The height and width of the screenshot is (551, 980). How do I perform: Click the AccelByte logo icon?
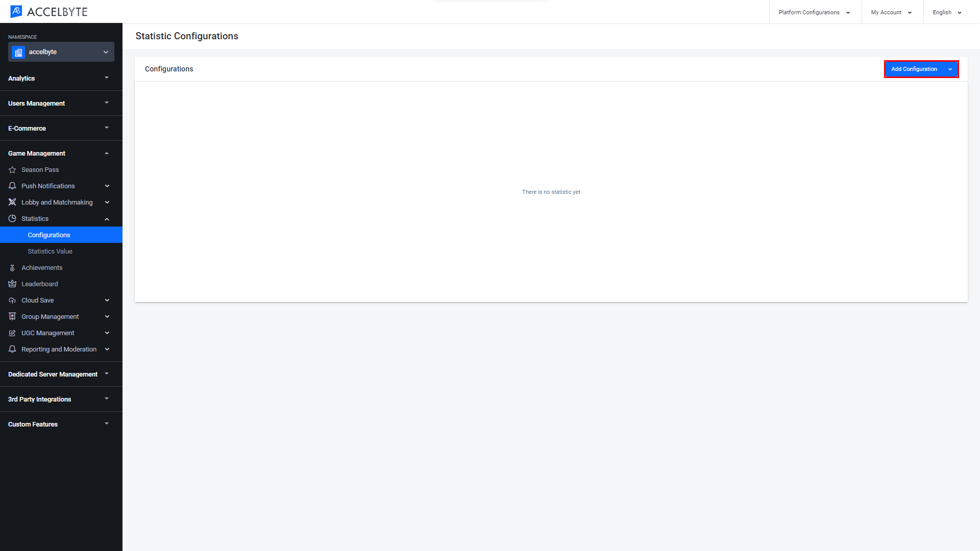pyautogui.click(x=16, y=11)
